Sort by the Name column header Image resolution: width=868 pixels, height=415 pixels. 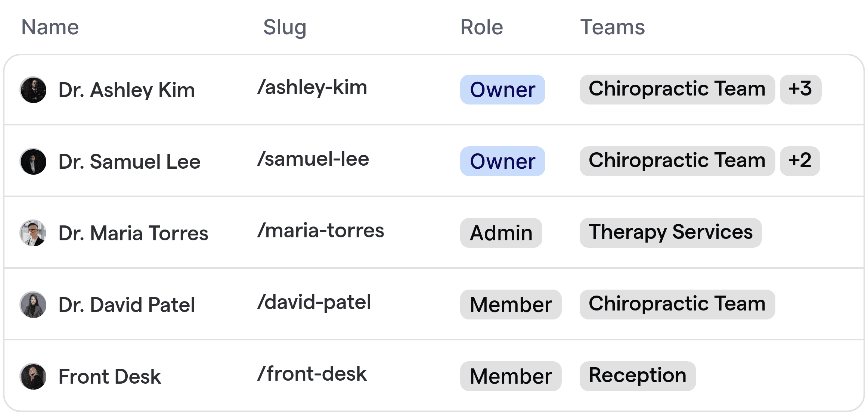50,27
